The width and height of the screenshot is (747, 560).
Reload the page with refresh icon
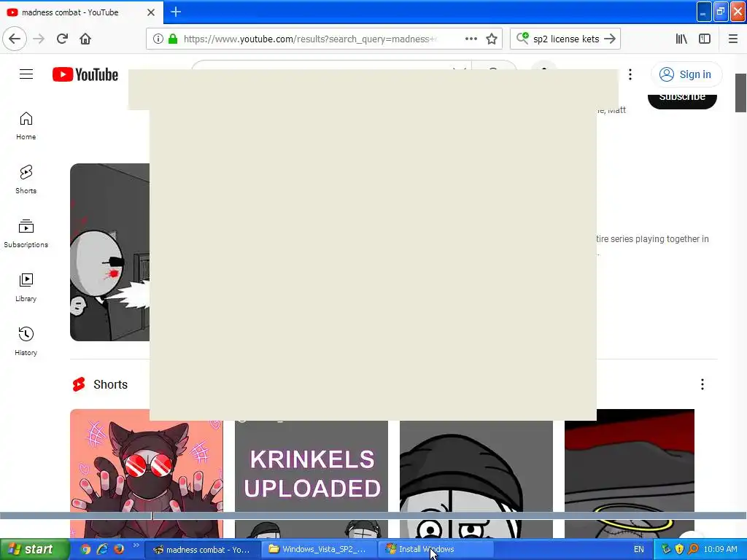(62, 39)
